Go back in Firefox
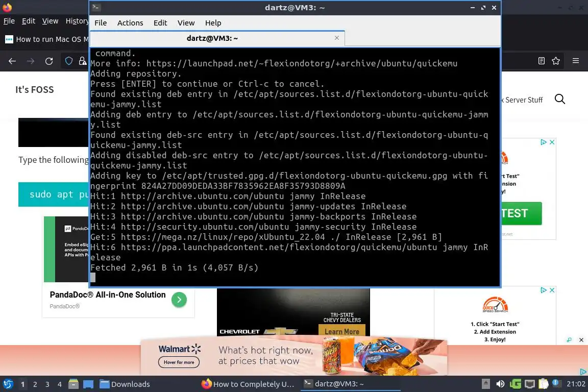This screenshot has height=392, width=588. click(x=12, y=61)
